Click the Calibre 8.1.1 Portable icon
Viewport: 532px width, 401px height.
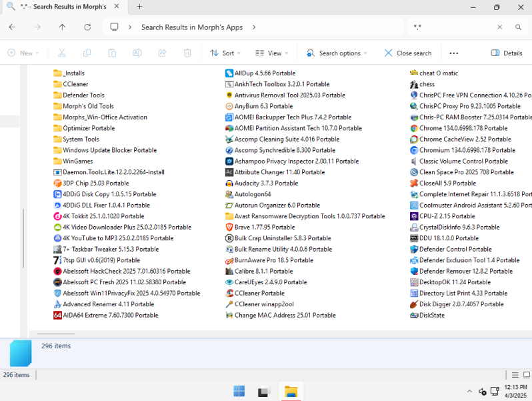pos(229,272)
